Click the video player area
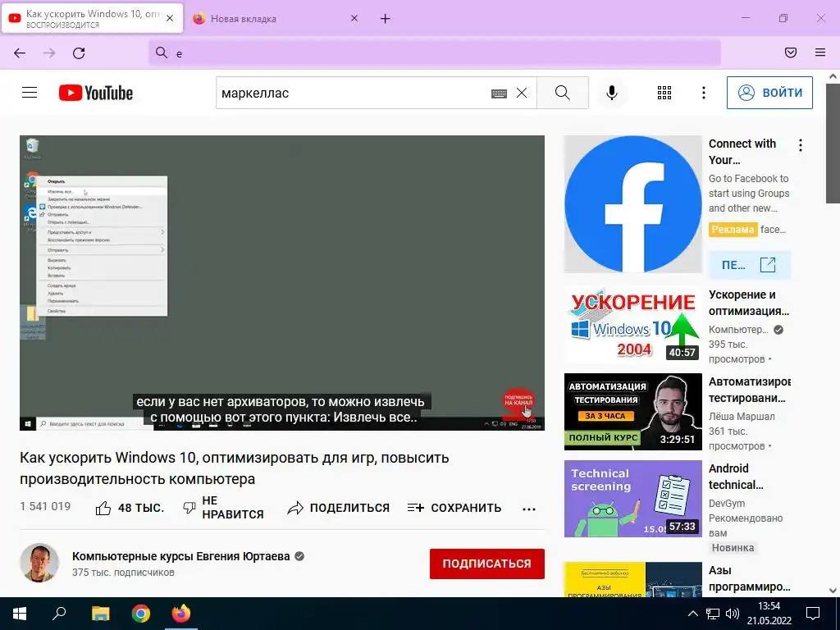Screen dimensions: 840x630 pos(282,282)
